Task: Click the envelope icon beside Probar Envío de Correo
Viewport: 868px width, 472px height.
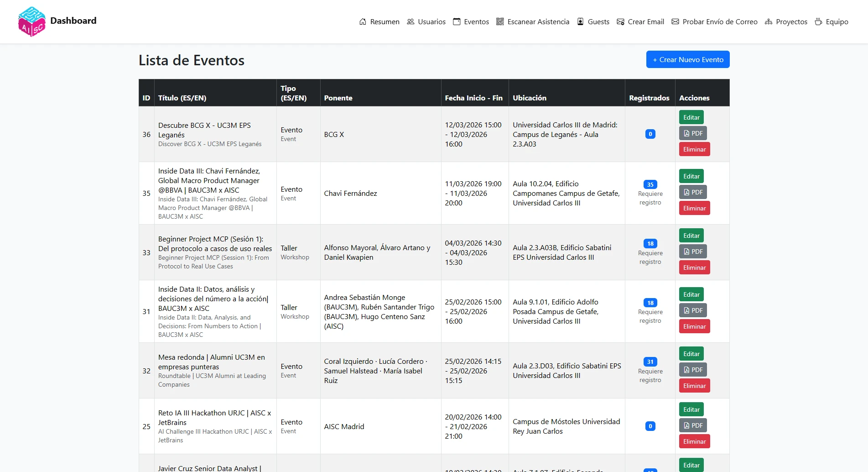Action: click(x=675, y=21)
